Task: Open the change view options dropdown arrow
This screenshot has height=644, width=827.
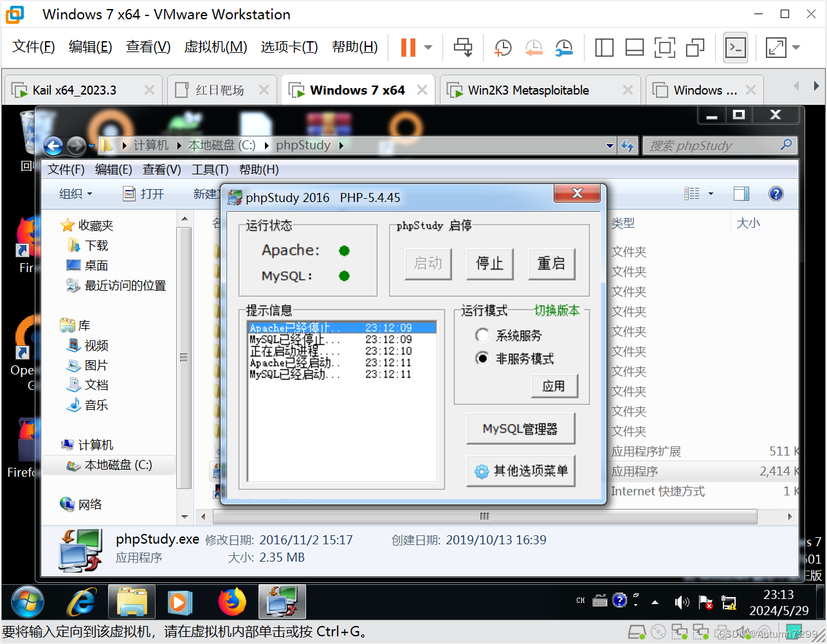Action: click(x=711, y=194)
